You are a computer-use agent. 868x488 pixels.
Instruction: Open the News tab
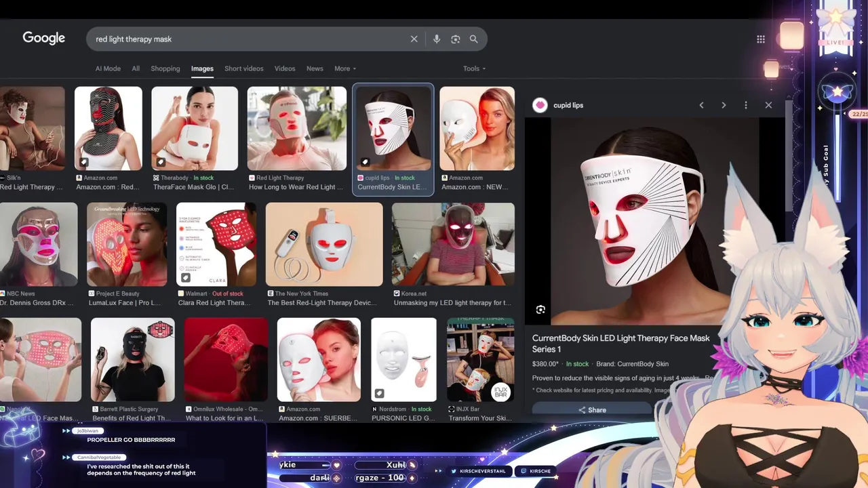pos(315,68)
